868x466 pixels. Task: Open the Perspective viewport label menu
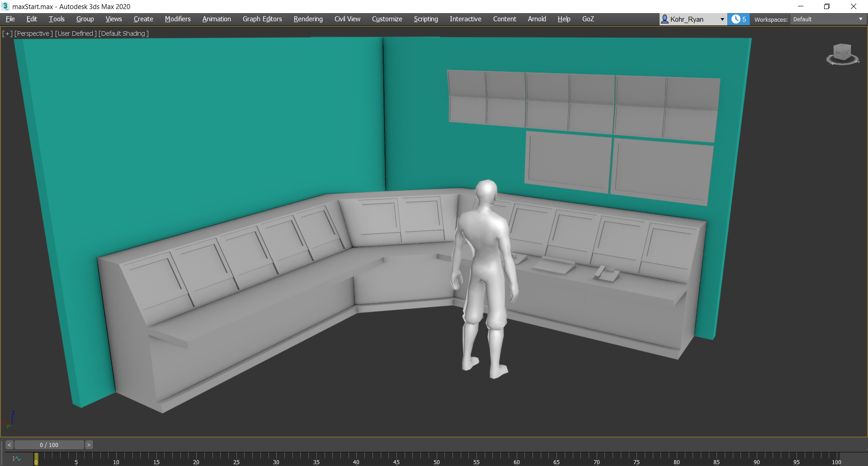click(x=33, y=33)
